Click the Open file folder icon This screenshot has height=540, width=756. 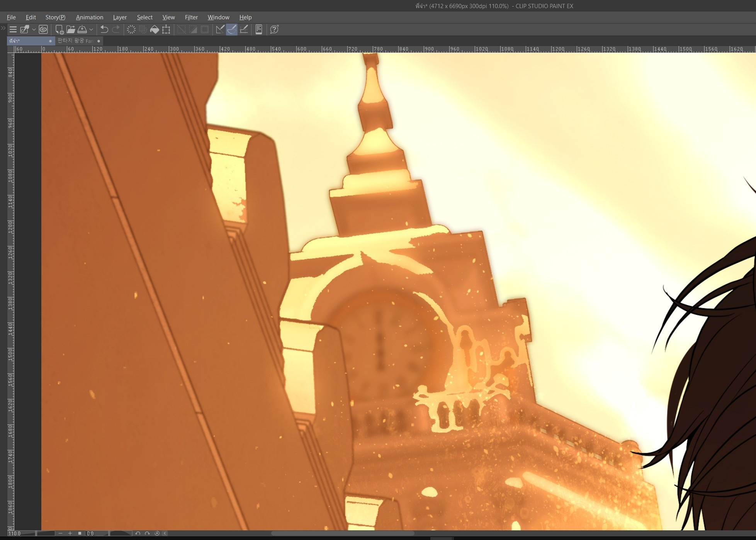(71, 29)
